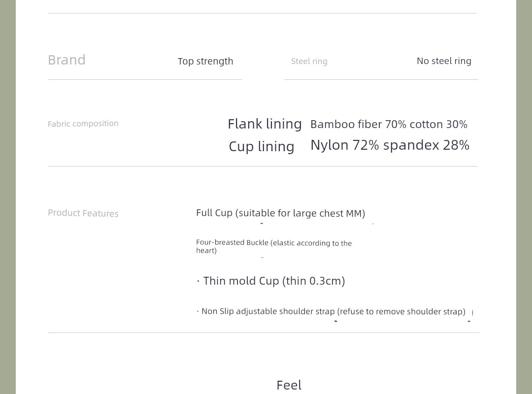Click the green right page border

coord(524,197)
